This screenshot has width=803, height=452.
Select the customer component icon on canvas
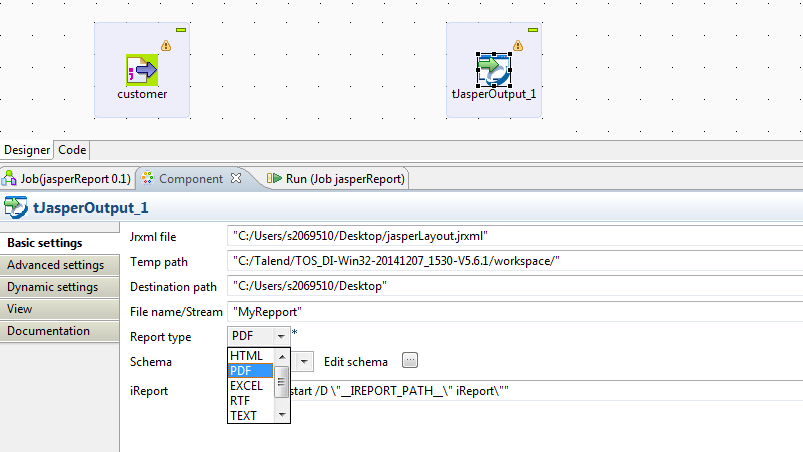click(x=142, y=70)
